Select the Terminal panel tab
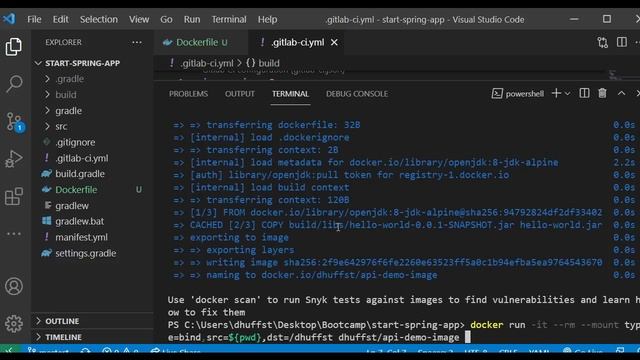The width and height of the screenshot is (640, 360). [x=290, y=94]
